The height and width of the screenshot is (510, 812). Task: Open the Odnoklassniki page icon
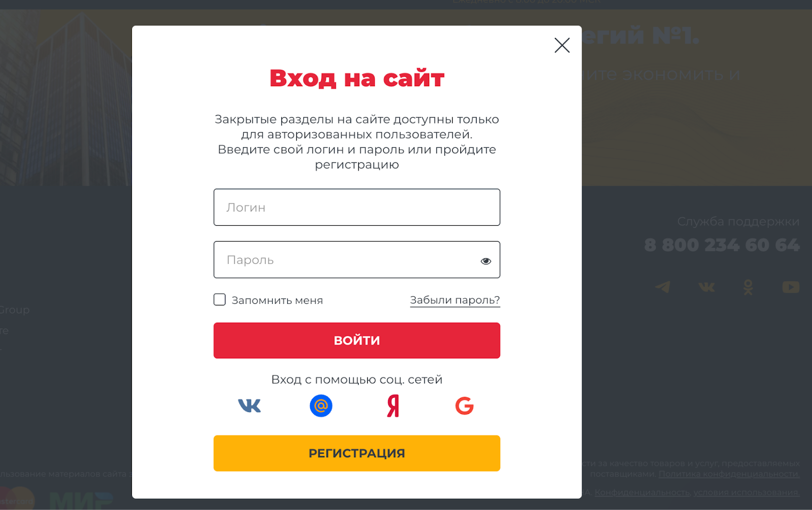point(748,287)
